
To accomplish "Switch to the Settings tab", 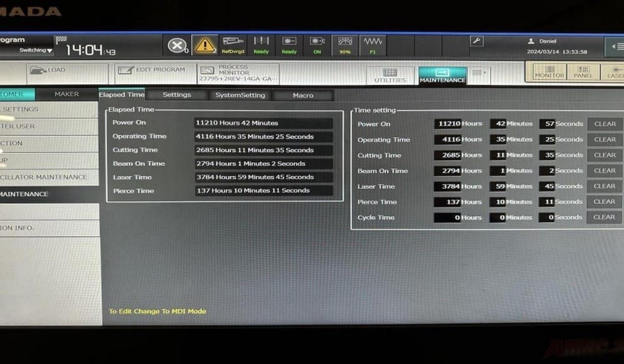I will tap(177, 95).
